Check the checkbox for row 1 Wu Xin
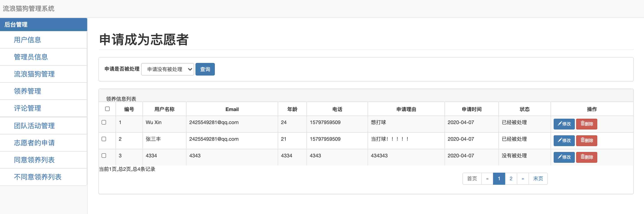The width and height of the screenshot is (644, 214). [x=104, y=122]
